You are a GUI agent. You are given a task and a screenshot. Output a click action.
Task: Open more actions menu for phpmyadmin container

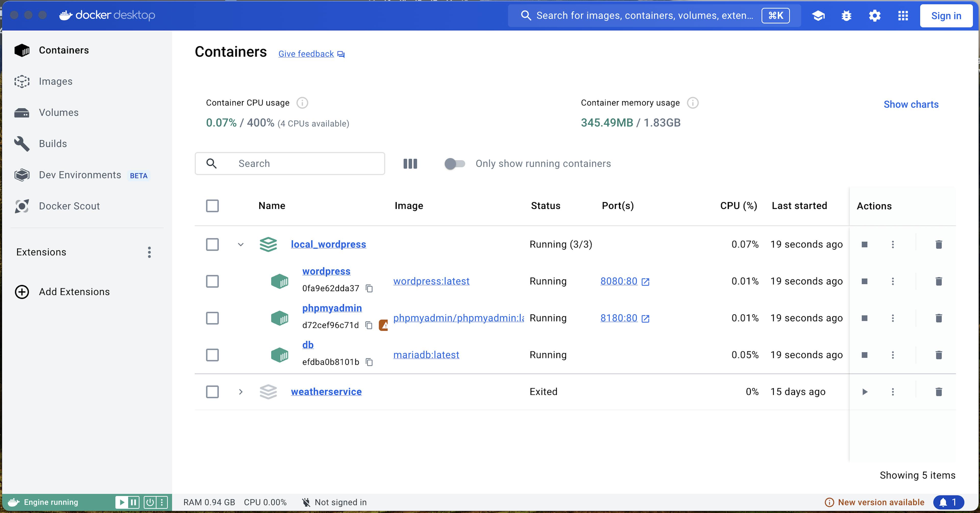pyautogui.click(x=892, y=318)
